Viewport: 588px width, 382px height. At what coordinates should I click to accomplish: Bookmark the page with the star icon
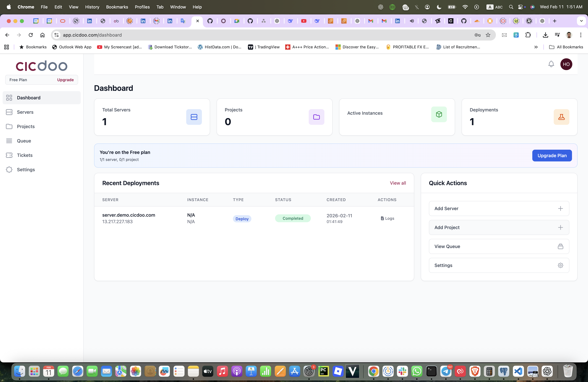(x=488, y=35)
